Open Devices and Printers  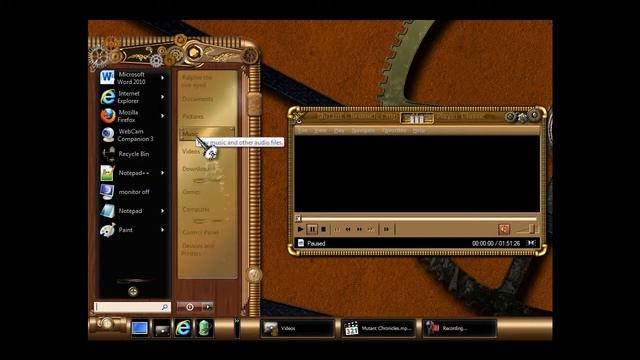coord(198,249)
